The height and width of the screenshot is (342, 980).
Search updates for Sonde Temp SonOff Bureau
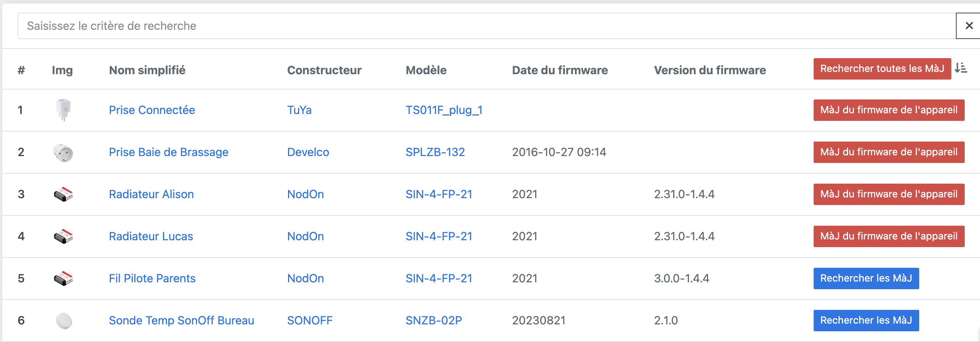[866, 321]
